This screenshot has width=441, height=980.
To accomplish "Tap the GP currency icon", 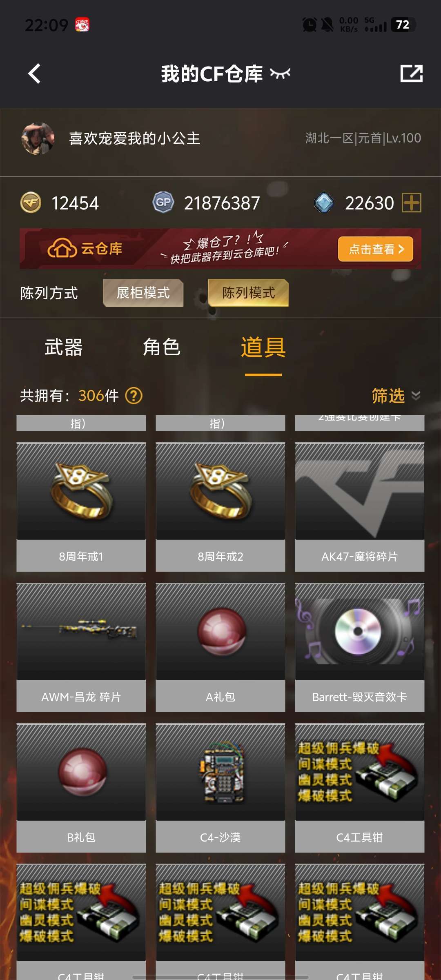I will [x=163, y=203].
